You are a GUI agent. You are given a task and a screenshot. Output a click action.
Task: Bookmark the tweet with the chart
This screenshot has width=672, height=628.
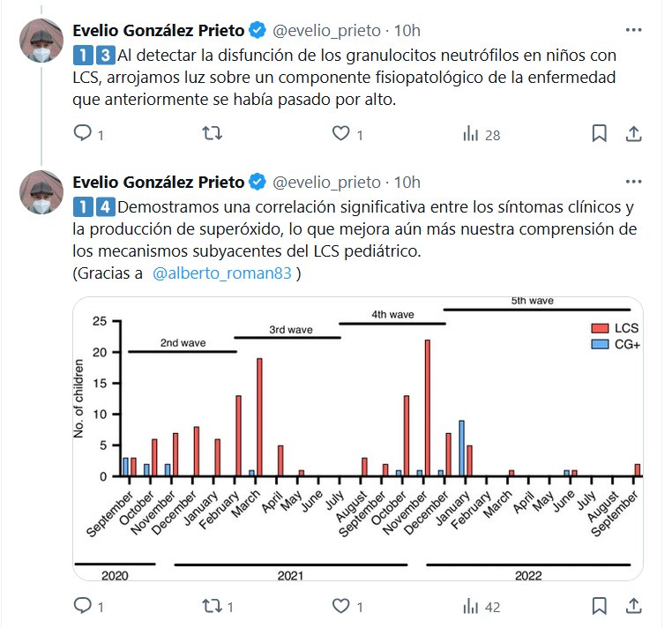coord(599,606)
